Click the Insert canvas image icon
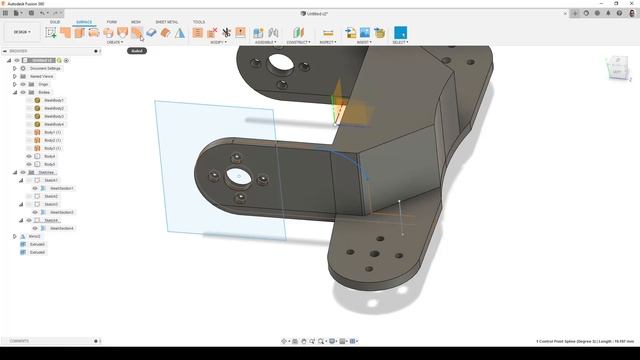The width and height of the screenshot is (640, 360). (x=365, y=33)
